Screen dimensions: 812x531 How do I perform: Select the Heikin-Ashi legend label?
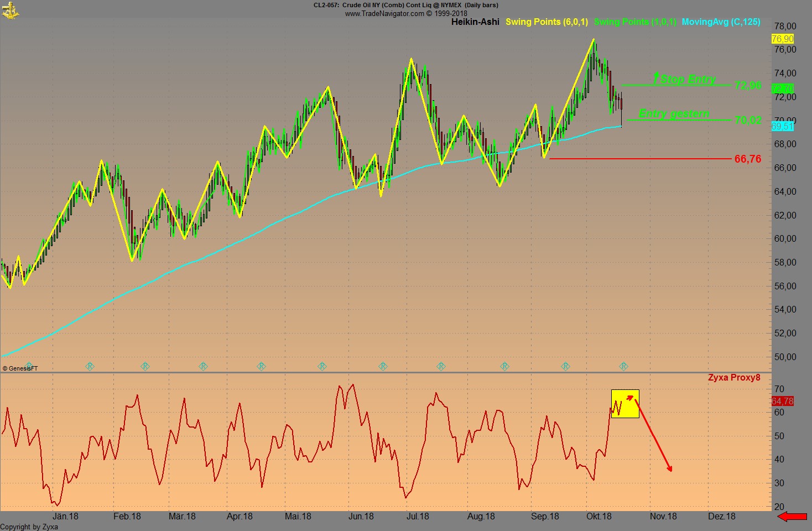pos(475,22)
